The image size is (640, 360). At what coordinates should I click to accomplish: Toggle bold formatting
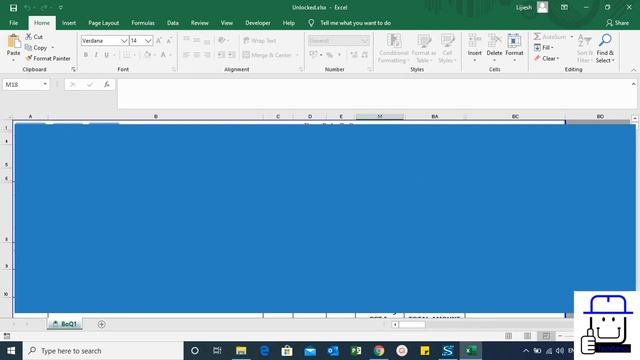(x=86, y=55)
